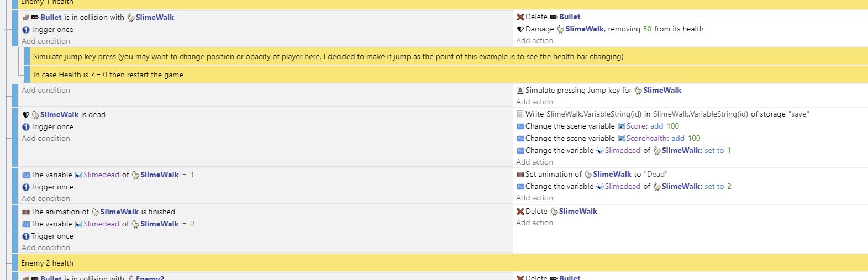Click the collision icon before Bullet is in collision
This screenshot has width=868, height=280.
pyautogui.click(x=25, y=18)
